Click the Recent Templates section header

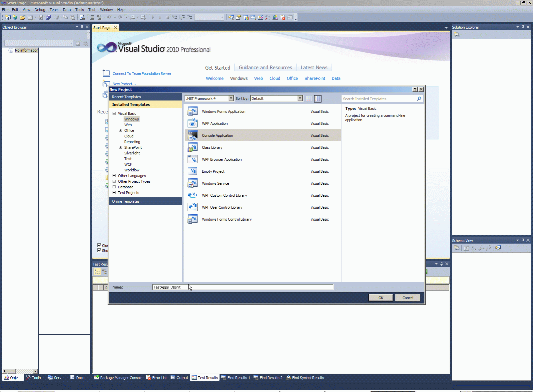click(146, 97)
